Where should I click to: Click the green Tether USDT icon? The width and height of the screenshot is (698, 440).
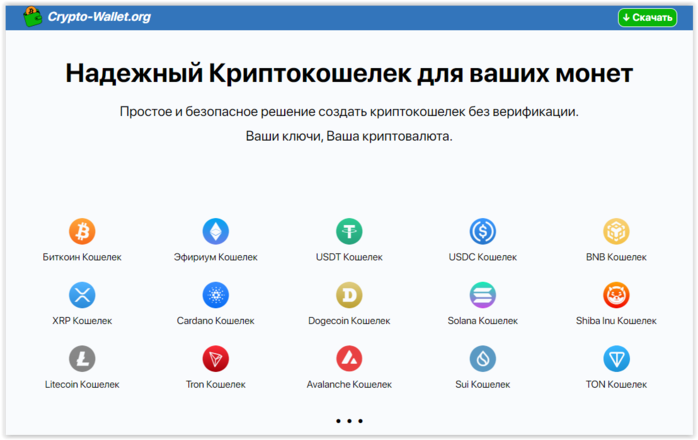point(349,232)
